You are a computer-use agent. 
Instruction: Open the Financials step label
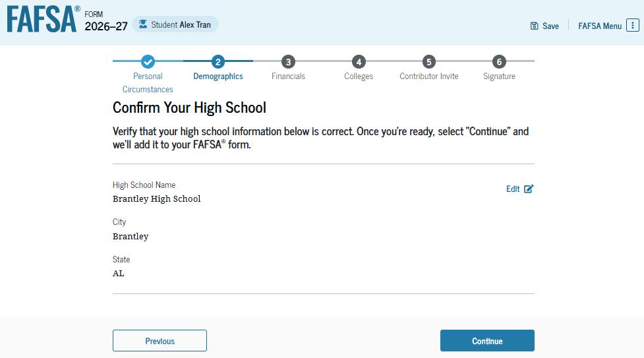tap(288, 76)
